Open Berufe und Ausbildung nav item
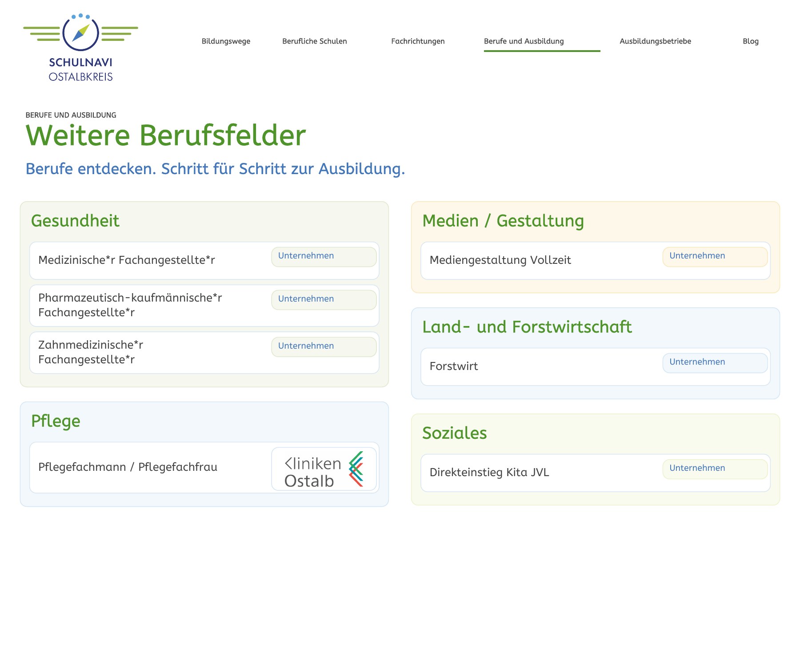The height and width of the screenshot is (672, 800). (524, 41)
